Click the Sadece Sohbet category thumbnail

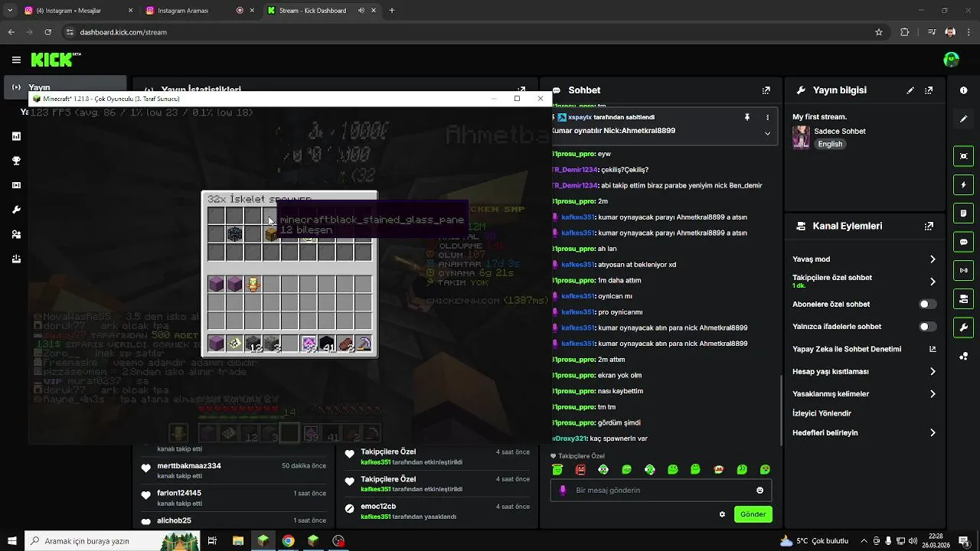[x=801, y=138]
